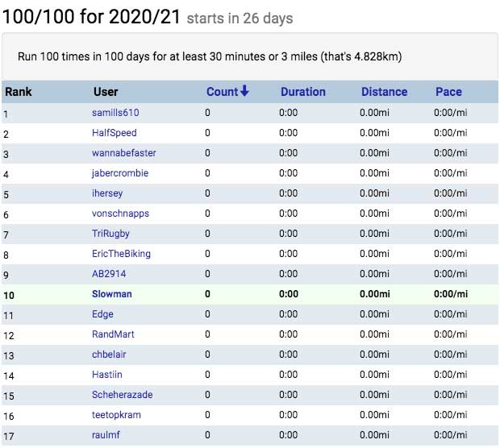The width and height of the screenshot is (500, 448).
Task: Open RandMart user profile
Action: [114, 334]
